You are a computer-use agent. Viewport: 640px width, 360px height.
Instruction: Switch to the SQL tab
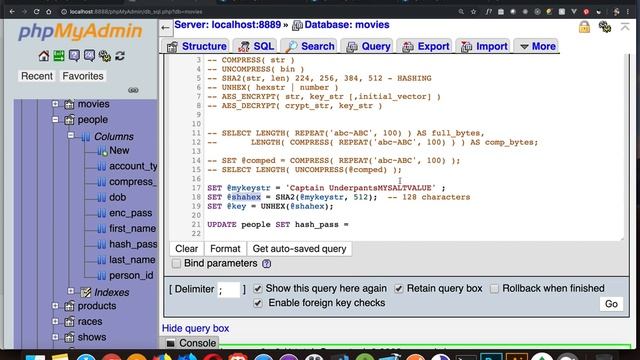(256, 47)
